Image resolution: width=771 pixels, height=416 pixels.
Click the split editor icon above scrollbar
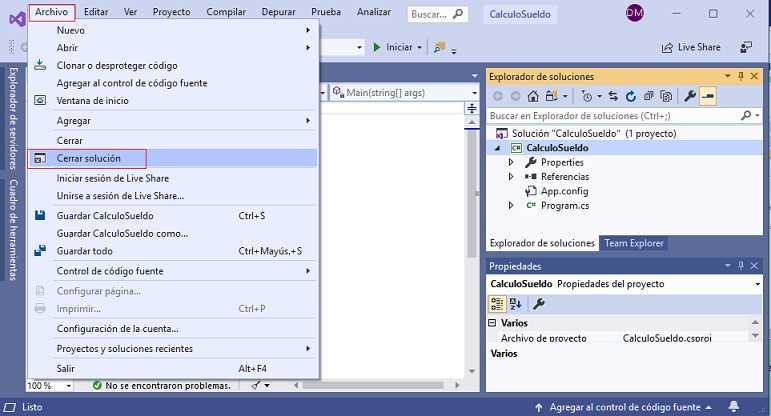pyautogui.click(x=472, y=108)
